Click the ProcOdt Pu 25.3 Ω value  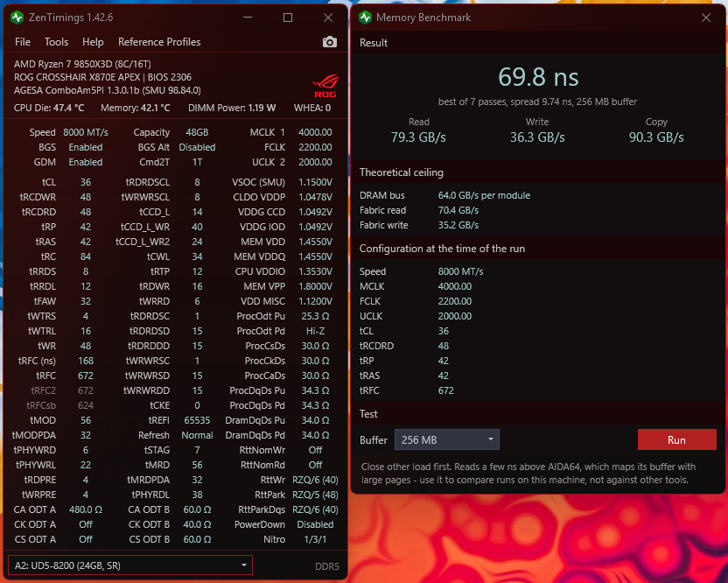(315, 316)
